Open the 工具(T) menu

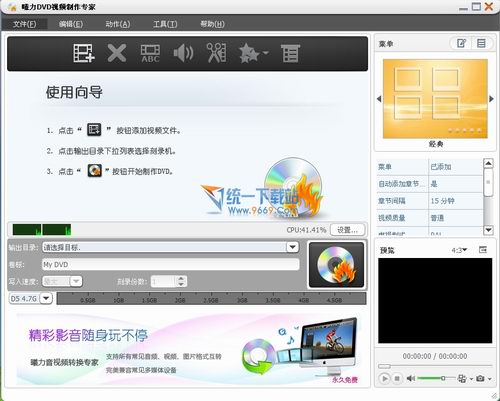click(165, 24)
